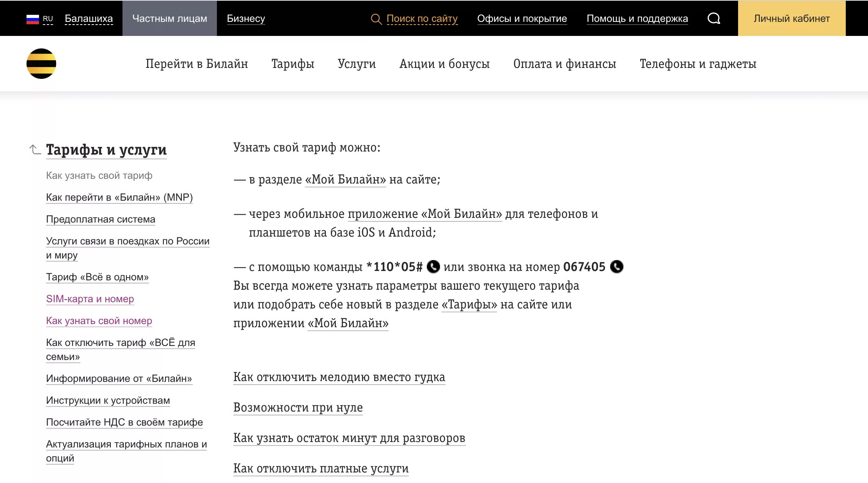868x483 pixels.
Task: Open Как отключить тариф «ВСЁ для семьи»
Action: point(121,349)
